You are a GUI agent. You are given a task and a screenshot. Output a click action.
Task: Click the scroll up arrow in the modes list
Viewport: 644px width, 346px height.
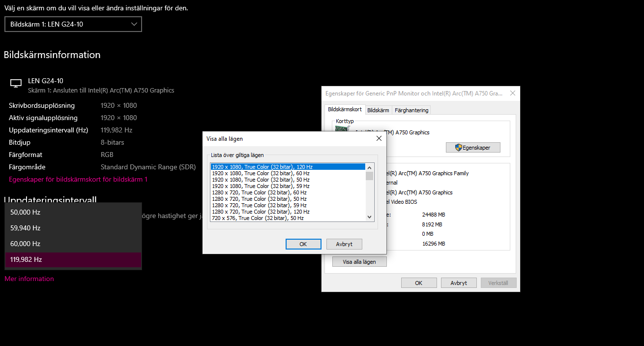(x=370, y=167)
